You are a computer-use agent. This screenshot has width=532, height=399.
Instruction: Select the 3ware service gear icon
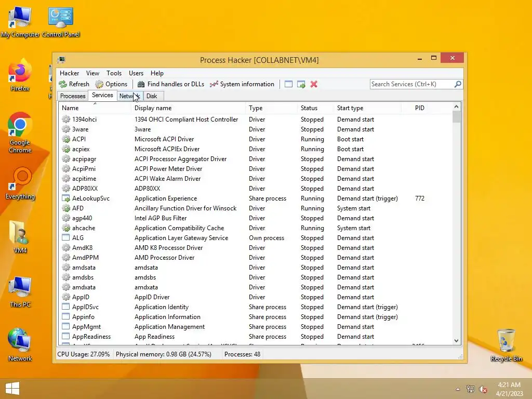(66, 129)
